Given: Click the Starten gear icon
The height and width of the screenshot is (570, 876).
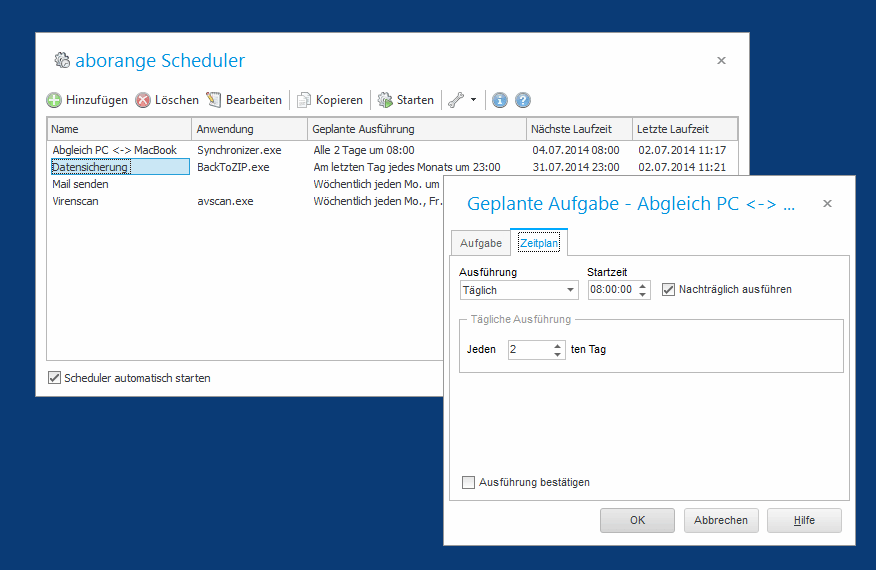Looking at the screenshot, I should 385,100.
